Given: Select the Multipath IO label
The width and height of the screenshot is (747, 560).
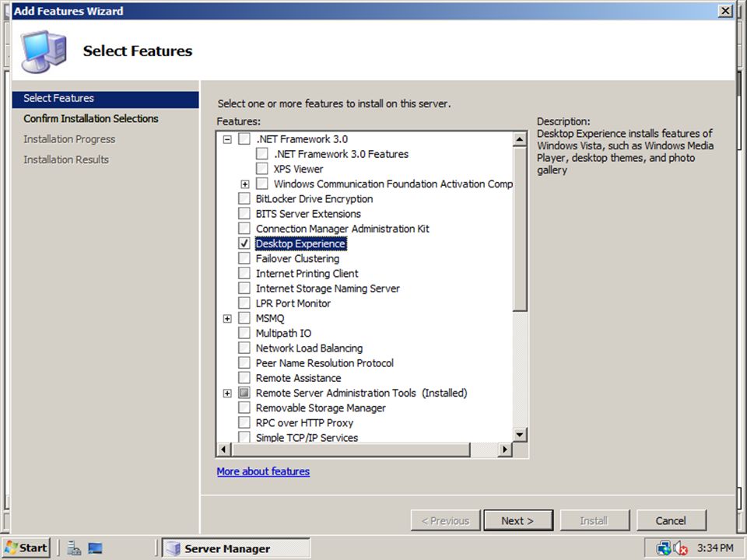Looking at the screenshot, I should tap(283, 334).
